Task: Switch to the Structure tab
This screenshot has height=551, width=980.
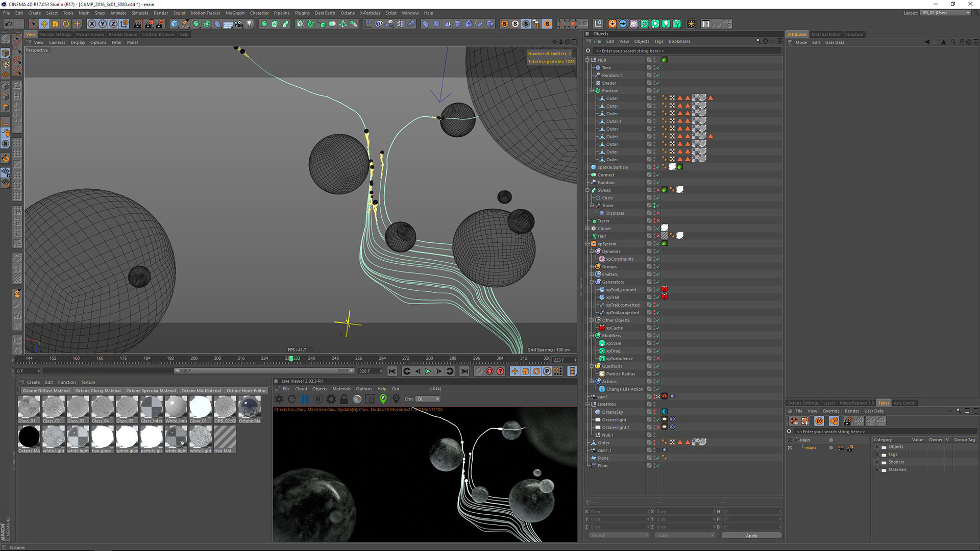Action: tap(854, 35)
